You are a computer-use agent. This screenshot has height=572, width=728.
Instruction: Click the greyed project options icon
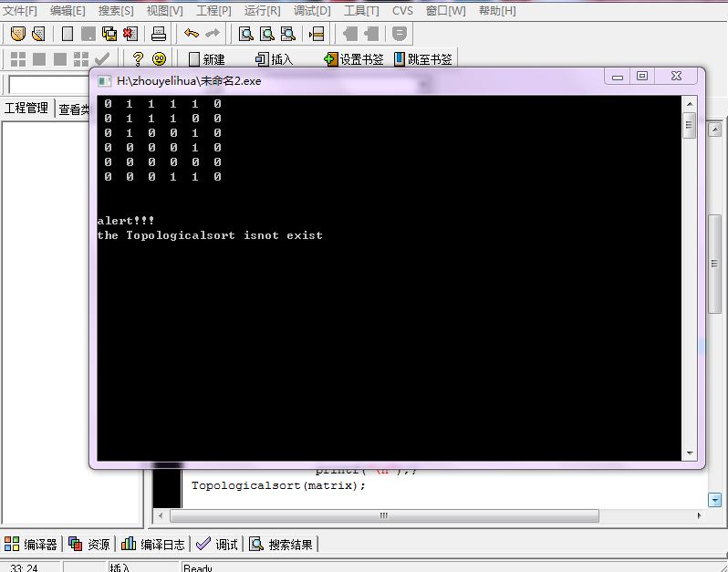(x=400, y=34)
